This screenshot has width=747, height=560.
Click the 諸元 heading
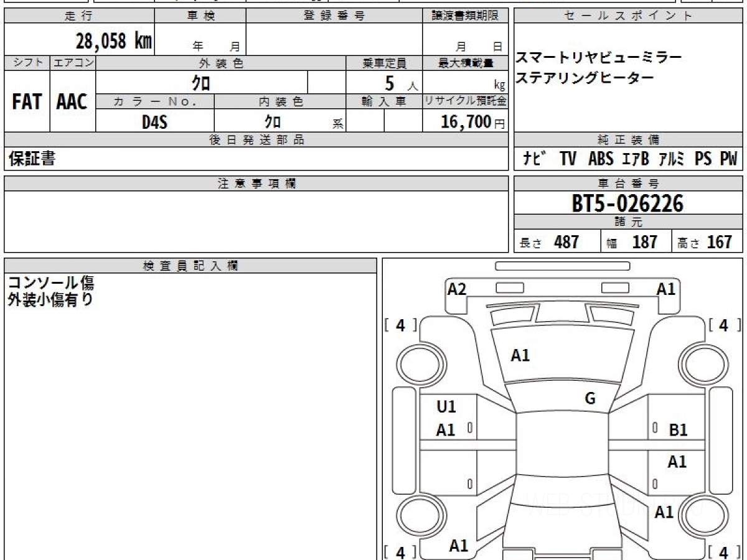point(629,222)
